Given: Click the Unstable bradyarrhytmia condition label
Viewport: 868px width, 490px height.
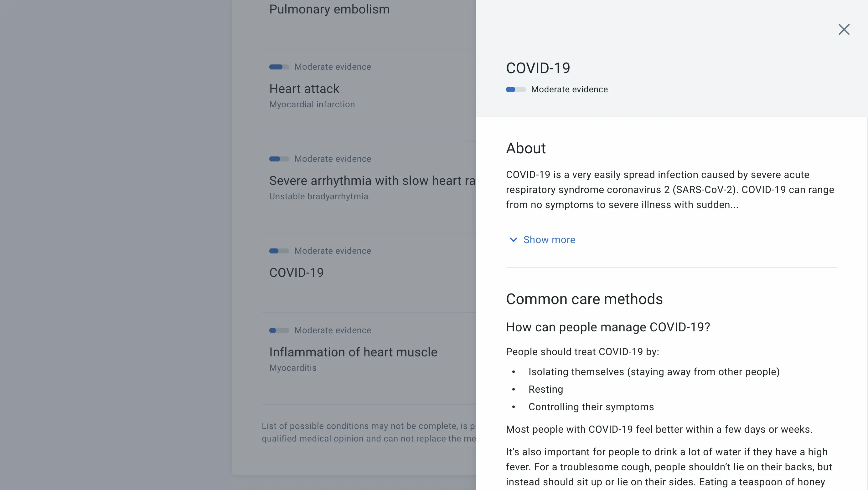Looking at the screenshot, I should click(x=318, y=196).
